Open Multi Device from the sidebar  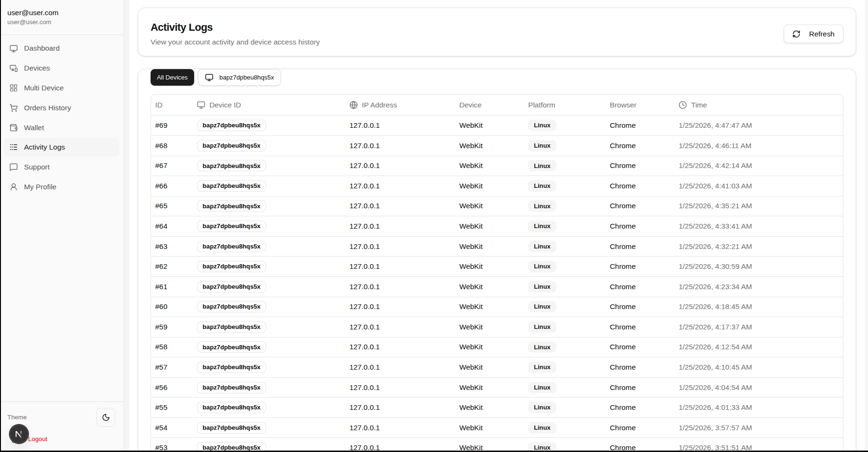point(44,88)
